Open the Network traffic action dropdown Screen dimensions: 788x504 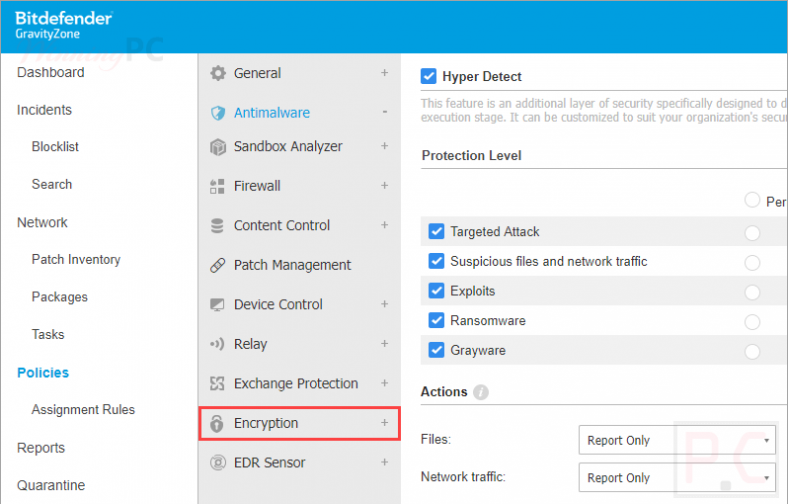[x=676, y=477]
